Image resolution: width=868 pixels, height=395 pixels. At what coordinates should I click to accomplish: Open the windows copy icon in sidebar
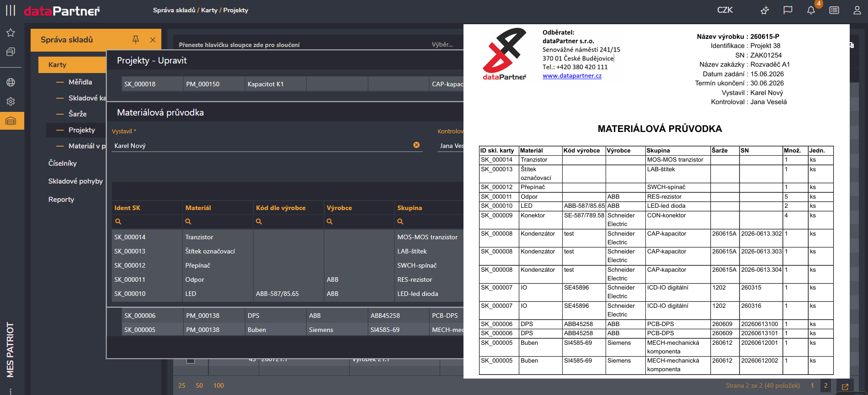click(11, 52)
